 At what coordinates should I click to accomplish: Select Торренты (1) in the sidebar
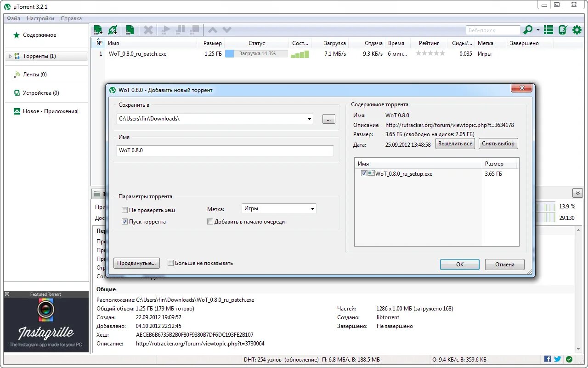point(46,56)
